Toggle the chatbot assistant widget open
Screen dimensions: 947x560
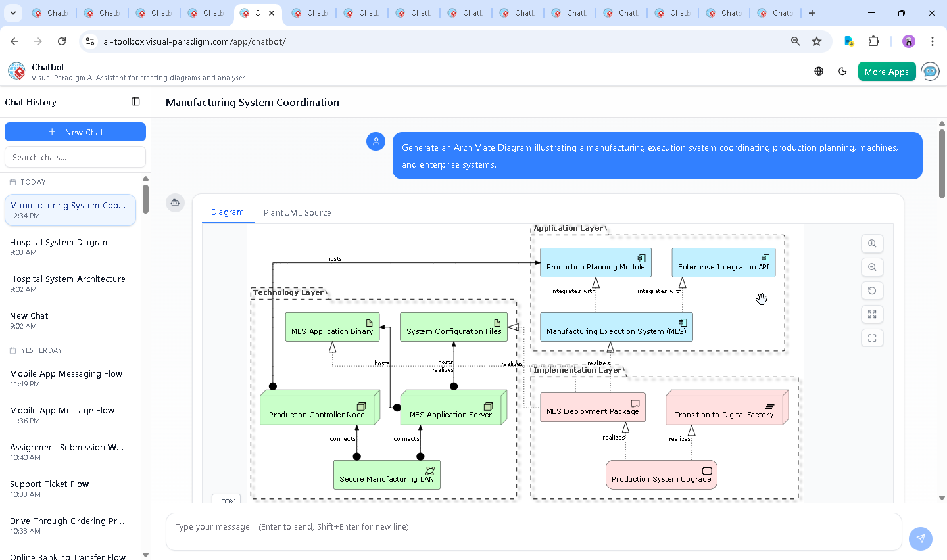[x=930, y=71]
